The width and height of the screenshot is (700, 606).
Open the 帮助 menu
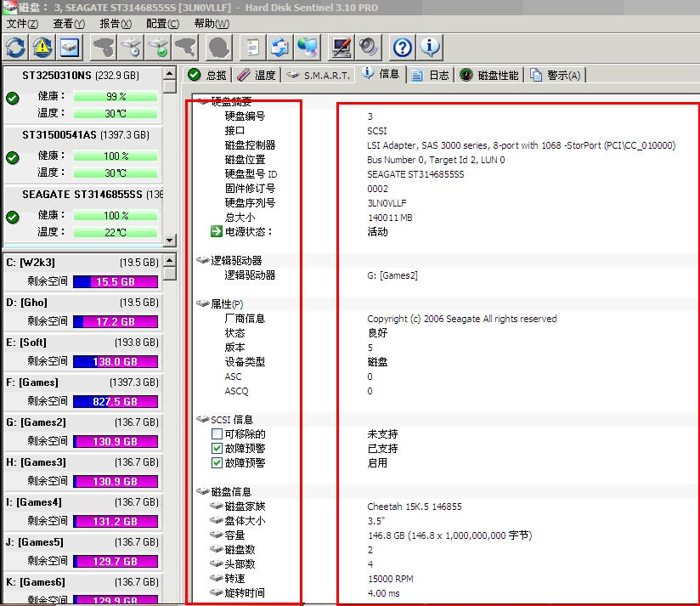click(212, 24)
